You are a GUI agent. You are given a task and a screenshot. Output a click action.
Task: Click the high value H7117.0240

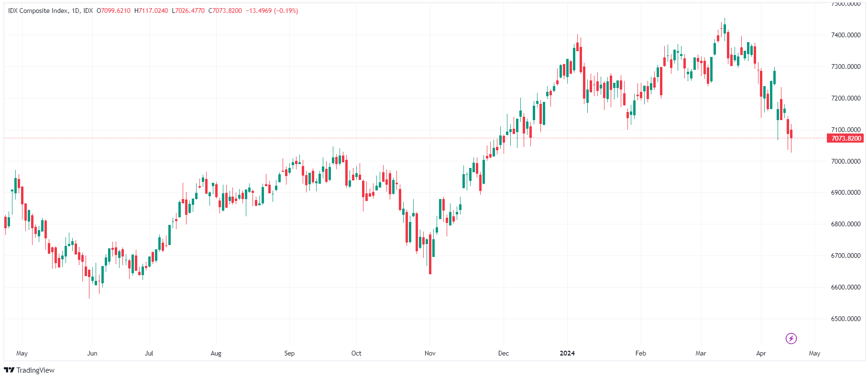pyautogui.click(x=151, y=11)
